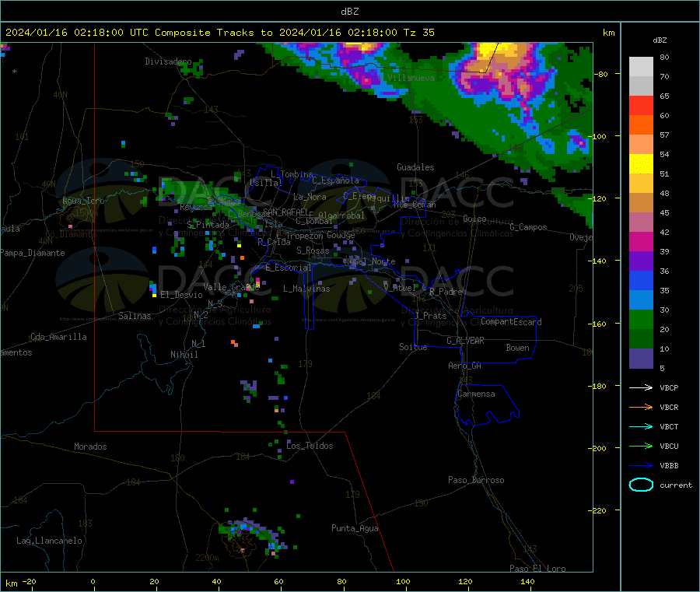Viewport: 700px width, 592px height.
Task: Click the '-20' tick on bottom axis
Action: tap(30, 582)
